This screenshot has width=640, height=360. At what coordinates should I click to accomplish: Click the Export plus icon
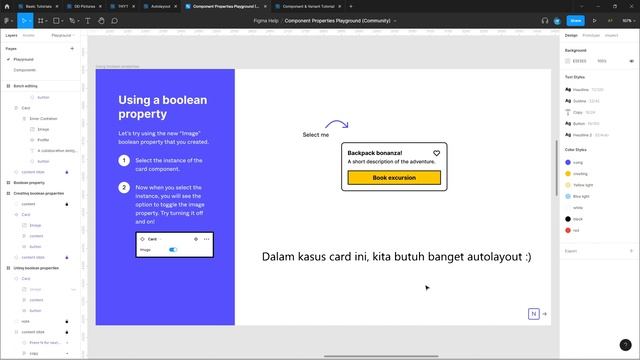pyautogui.click(x=631, y=251)
